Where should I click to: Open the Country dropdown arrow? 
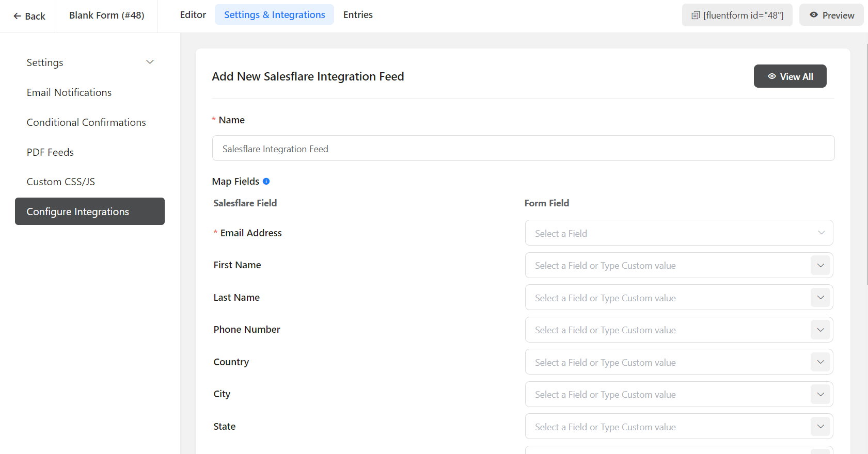coord(820,362)
